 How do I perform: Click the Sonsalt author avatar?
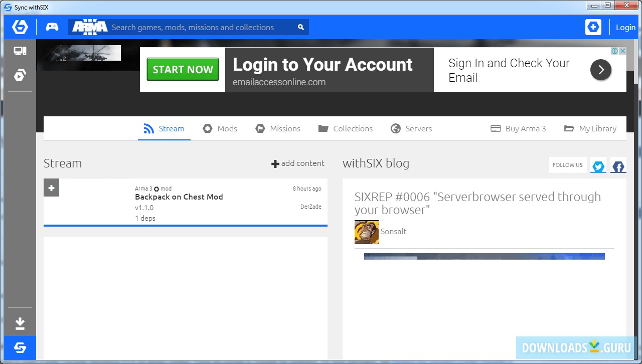[367, 232]
